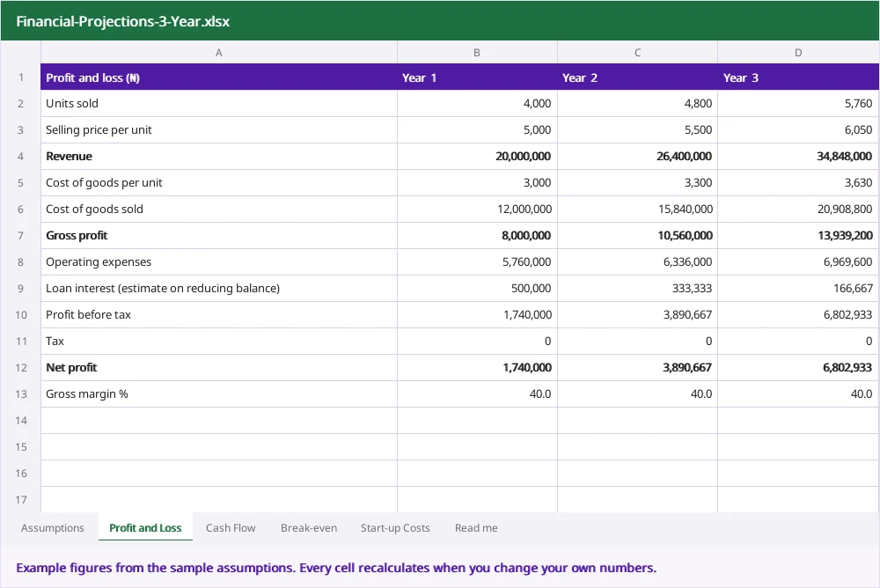Click Year 2 revenue 26,400,000
880x588 pixels.
pos(637,156)
